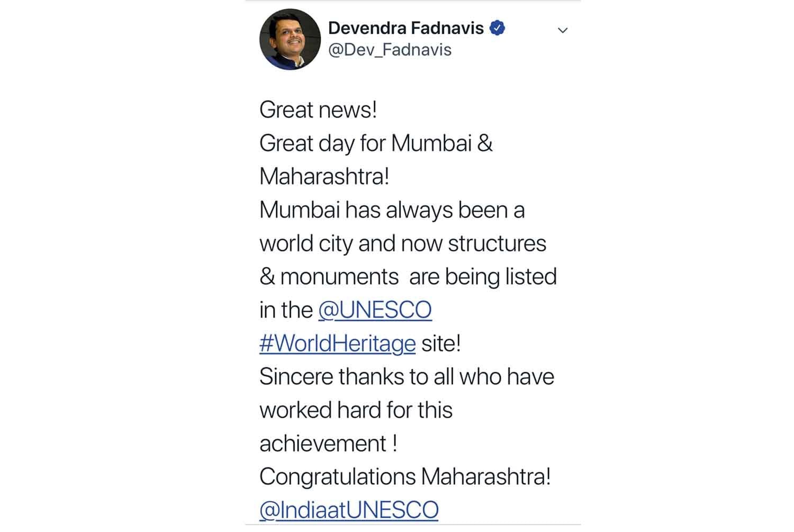The width and height of the screenshot is (794, 532).
Task: Click the Congratulations Maharashtra line
Action: [x=405, y=476]
